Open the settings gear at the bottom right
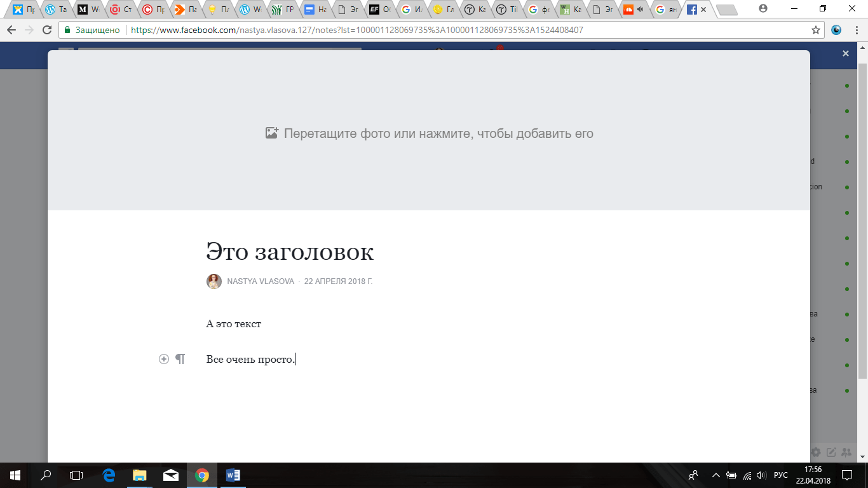868x488 pixels. [x=816, y=451]
